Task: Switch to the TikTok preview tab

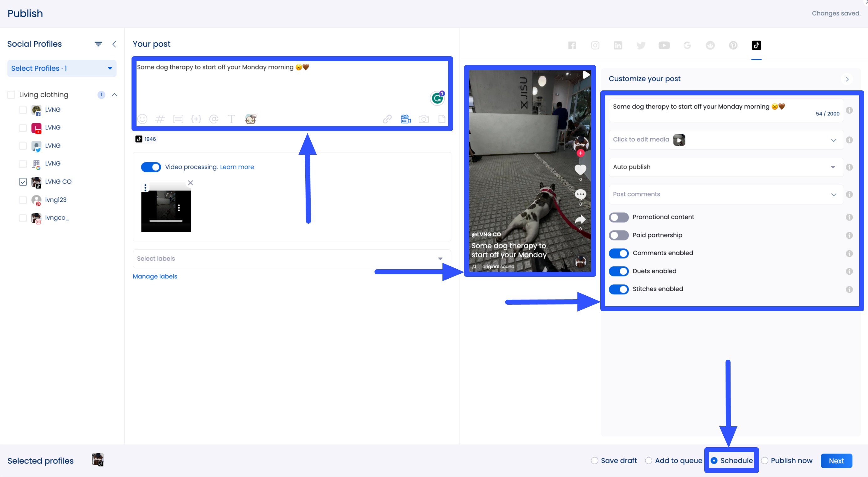Action: pyautogui.click(x=756, y=45)
